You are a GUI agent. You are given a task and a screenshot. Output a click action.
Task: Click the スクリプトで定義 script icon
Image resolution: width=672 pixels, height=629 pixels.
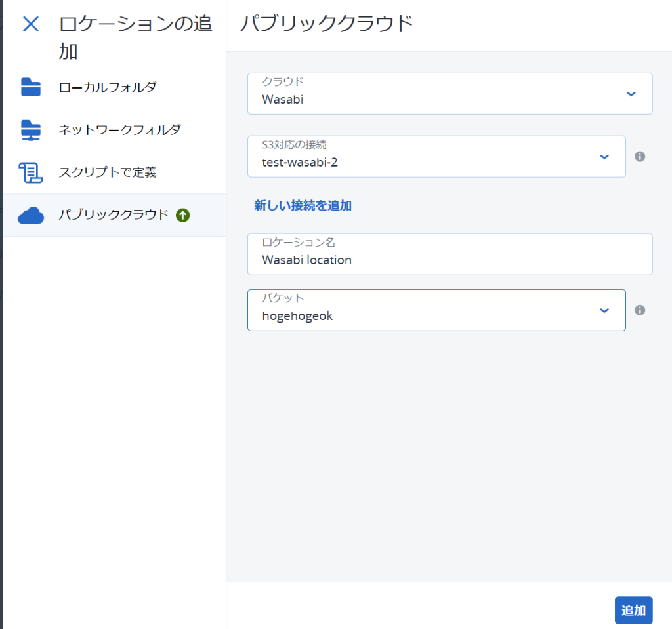coord(31,172)
